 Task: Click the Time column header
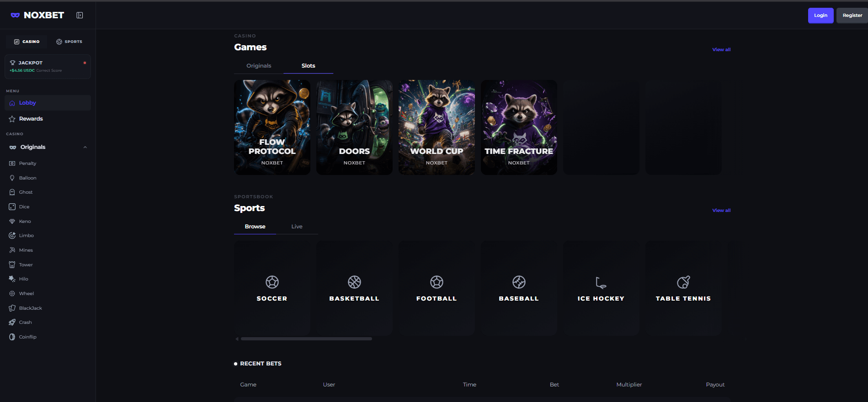pos(469,385)
